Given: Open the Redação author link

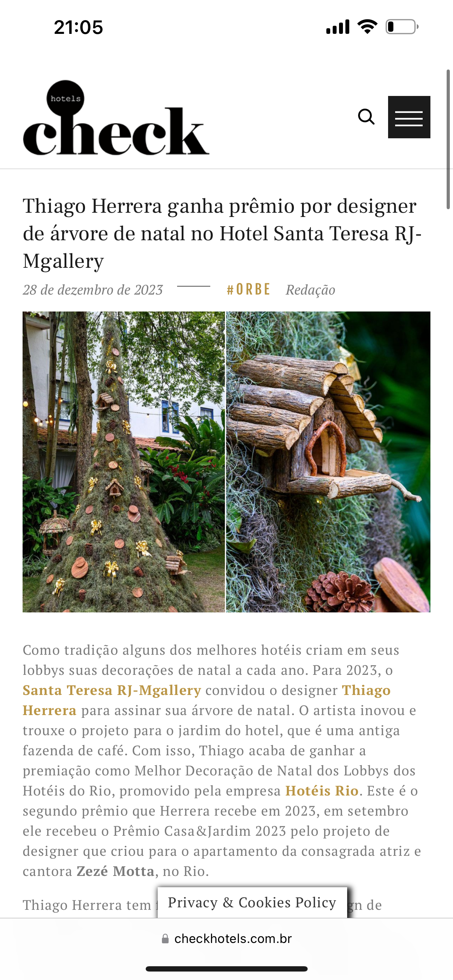Looking at the screenshot, I should point(310,290).
